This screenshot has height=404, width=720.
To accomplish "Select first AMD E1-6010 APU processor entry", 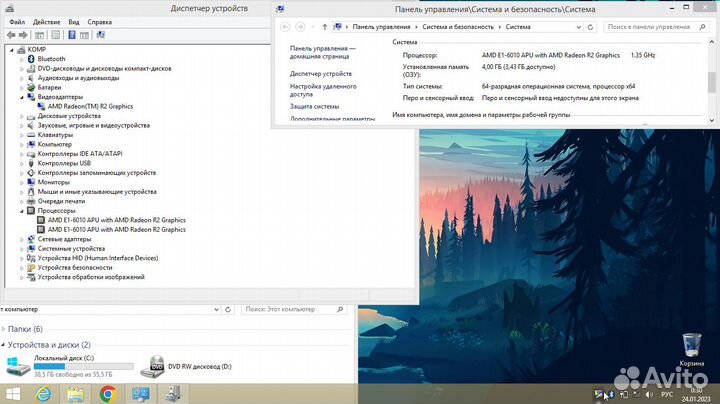I will (x=117, y=220).
